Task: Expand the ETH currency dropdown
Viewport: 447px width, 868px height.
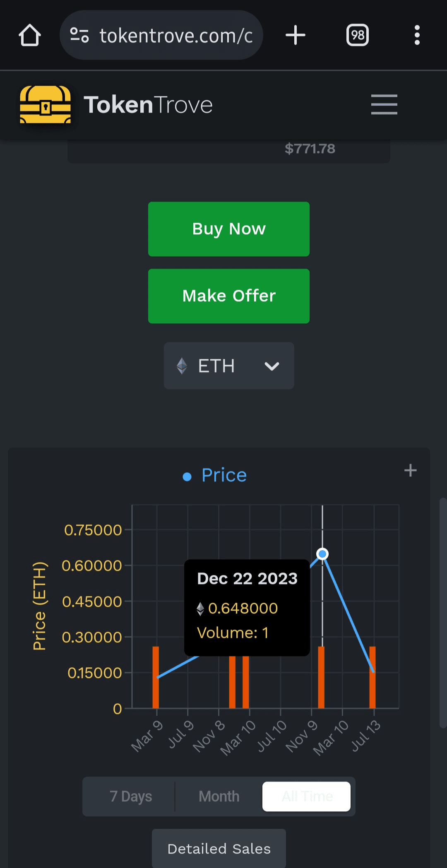Action: click(x=229, y=366)
